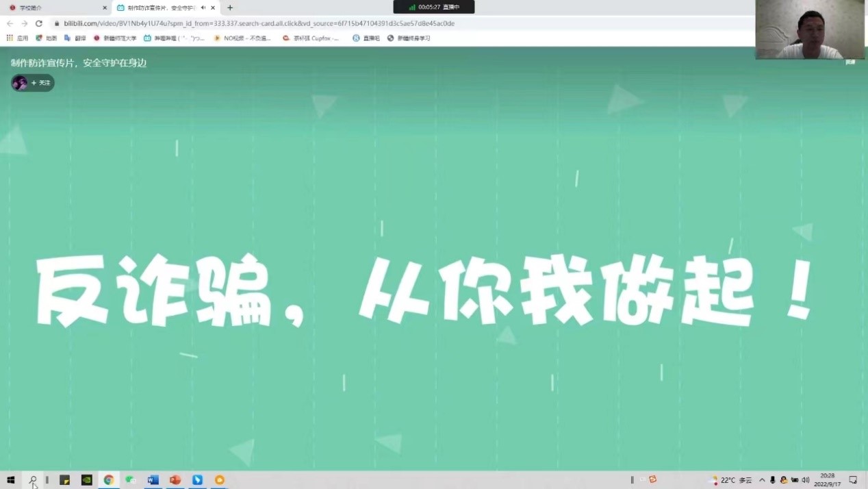Open PowerPoint from the taskbar

175,480
